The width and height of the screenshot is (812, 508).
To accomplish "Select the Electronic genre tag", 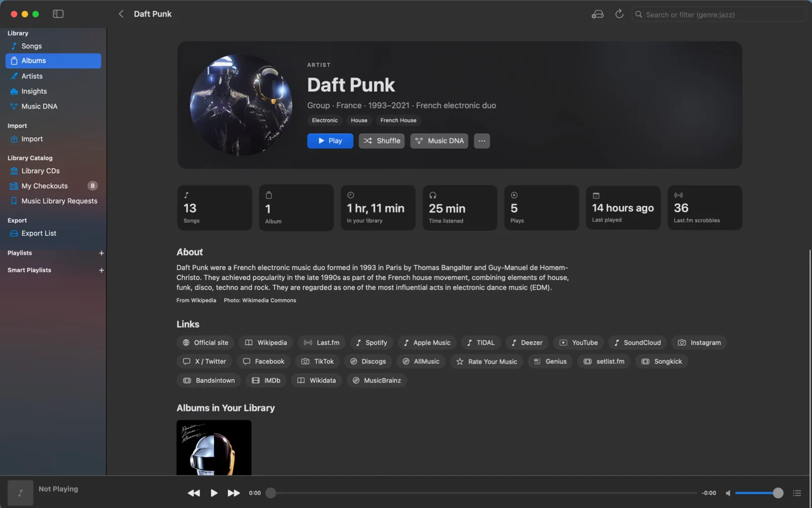I will [325, 120].
